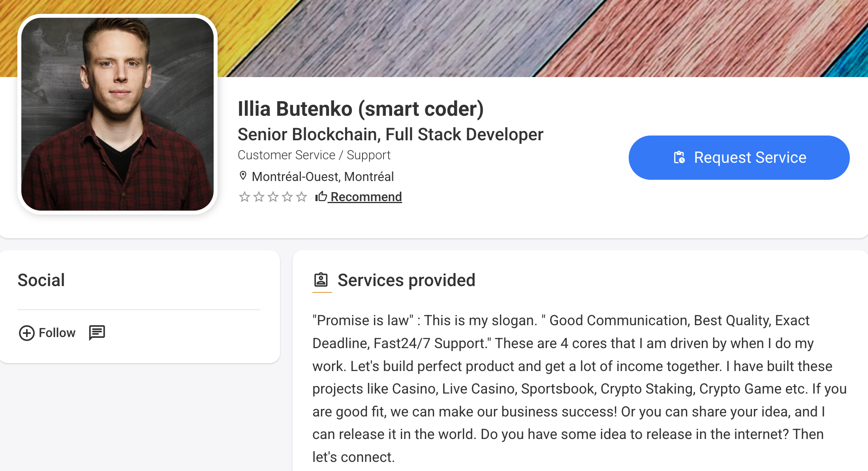
Task: Click the location pin icon
Action: pyautogui.click(x=243, y=176)
